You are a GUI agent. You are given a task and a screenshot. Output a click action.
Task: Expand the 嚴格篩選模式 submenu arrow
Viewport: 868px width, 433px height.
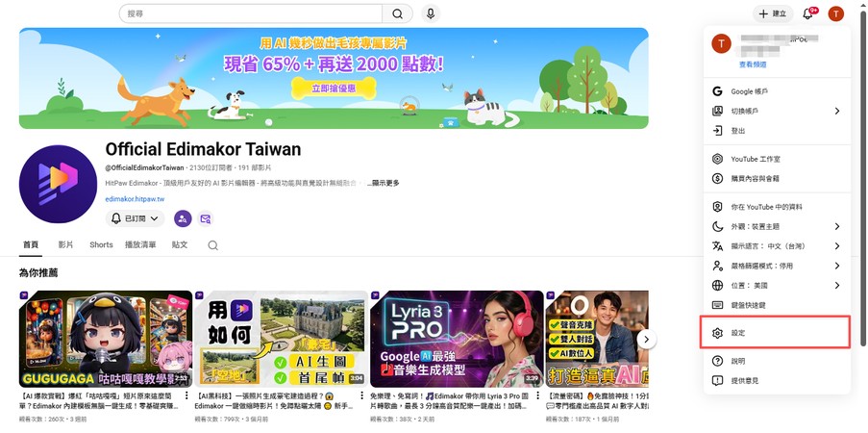pyautogui.click(x=837, y=266)
